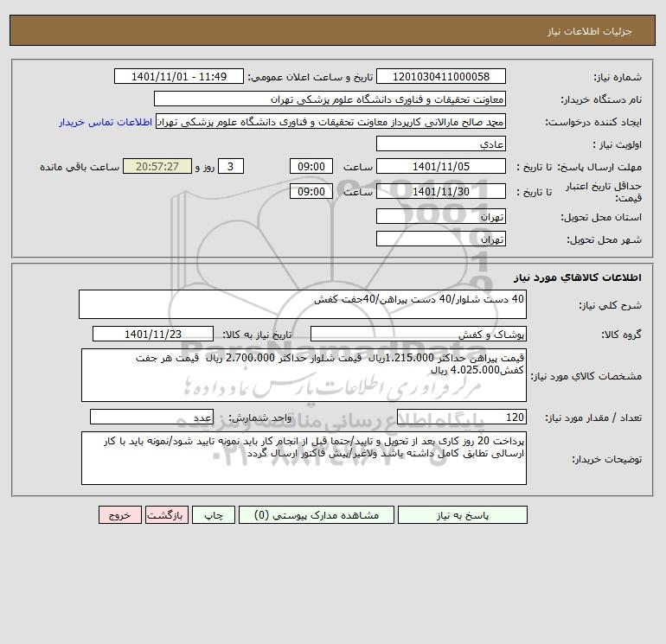Image resolution: width=666 pixels, height=644 pixels.
Task: Click the response deadline hour field 09:00
Action: tap(311, 167)
